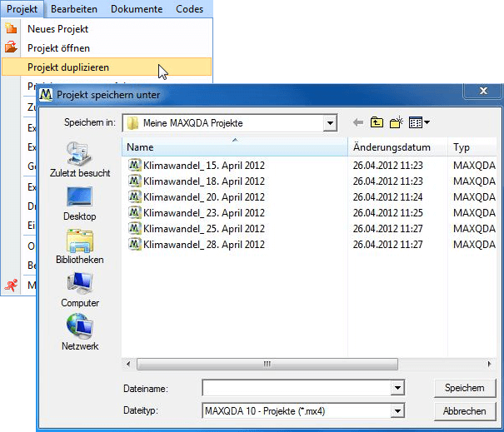Click the Neues Projekt star folder icon
Screen dimensions: 504x432
(11, 28)
